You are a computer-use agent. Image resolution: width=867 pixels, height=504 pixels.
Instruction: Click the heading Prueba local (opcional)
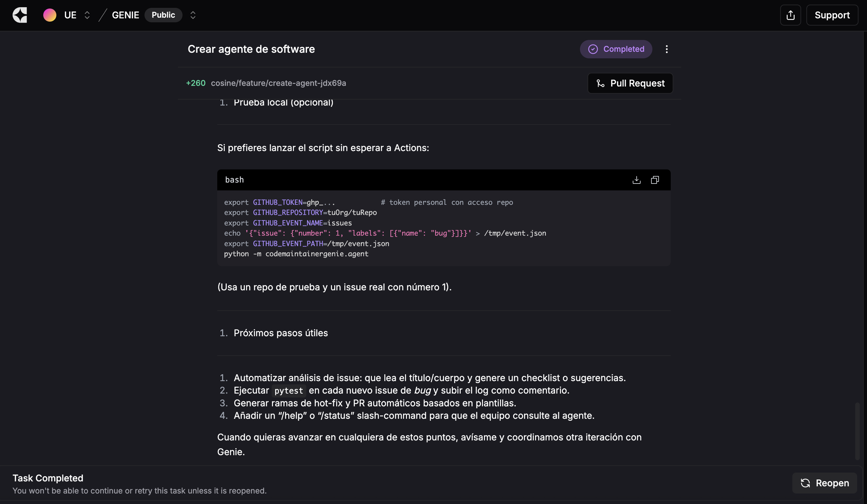(283, 103)
